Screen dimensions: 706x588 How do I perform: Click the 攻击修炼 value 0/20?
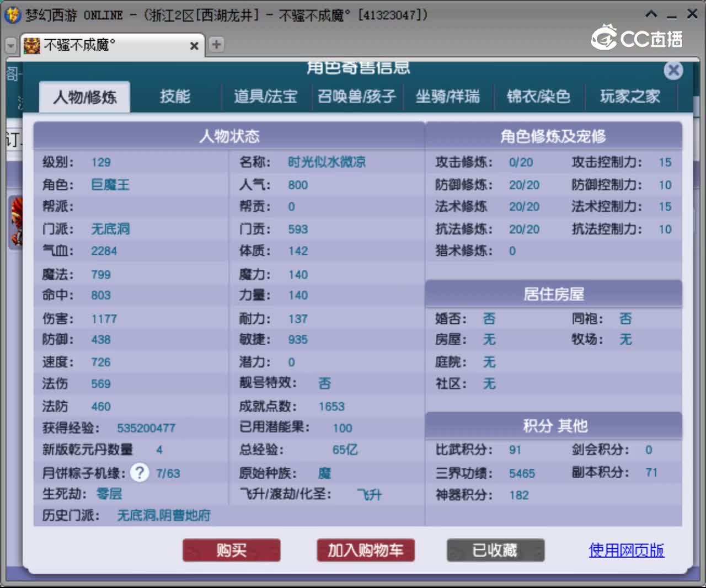[x=521, y=163]
